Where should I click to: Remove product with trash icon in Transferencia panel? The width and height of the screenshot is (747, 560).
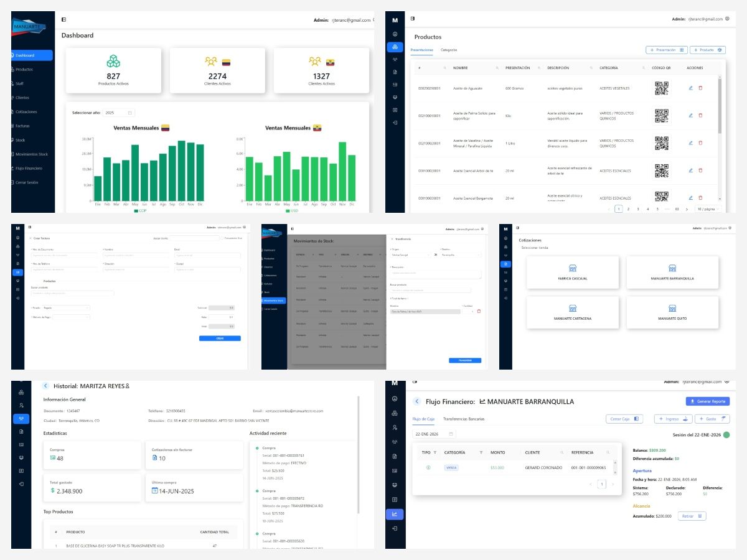pos(479,311)
